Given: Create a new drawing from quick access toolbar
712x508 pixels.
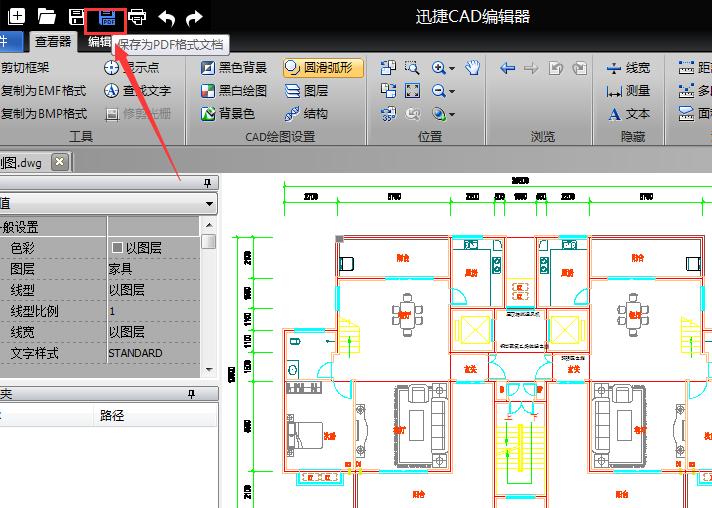Looking at the screenshot, I should [17, 17].
